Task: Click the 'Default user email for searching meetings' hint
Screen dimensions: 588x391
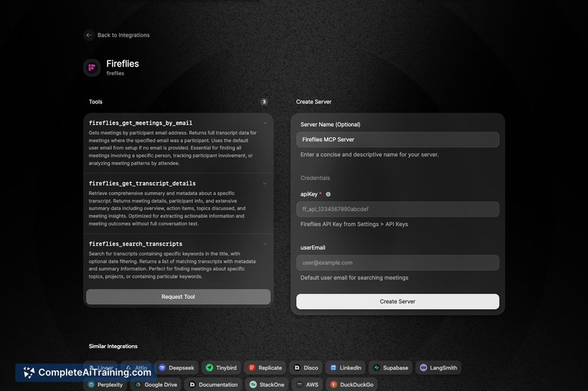Action: click(x=354, y=278)
